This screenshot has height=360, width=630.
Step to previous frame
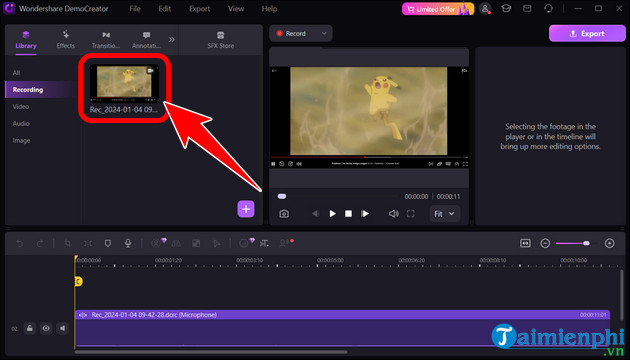[x=315, y=214]
